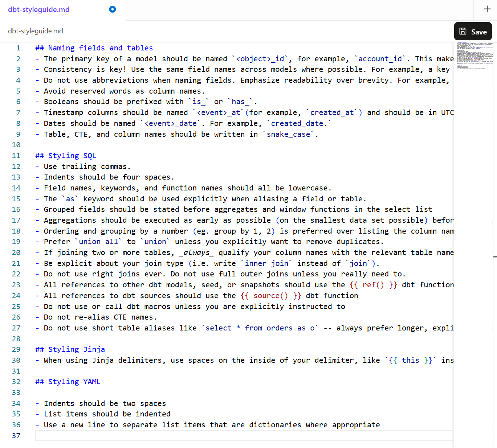Screen dimensions: 497x448
Task: Click the `{{ this }}` Jinja example
Action: [x=411, y=360]
